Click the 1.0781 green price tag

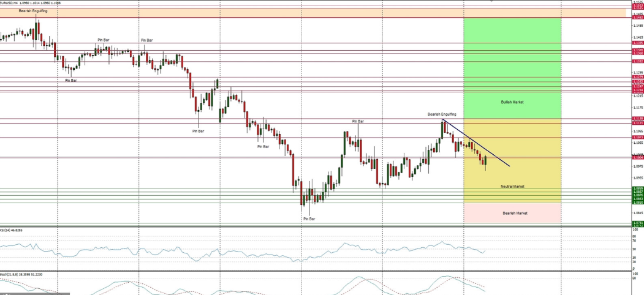pyautogui.click(x=637, y=222)
